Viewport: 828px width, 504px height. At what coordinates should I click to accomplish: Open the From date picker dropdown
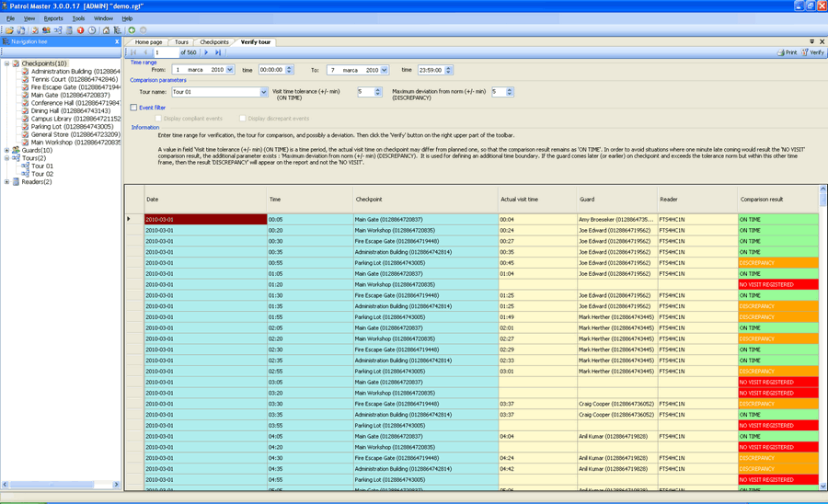click(x=229, y=70)
